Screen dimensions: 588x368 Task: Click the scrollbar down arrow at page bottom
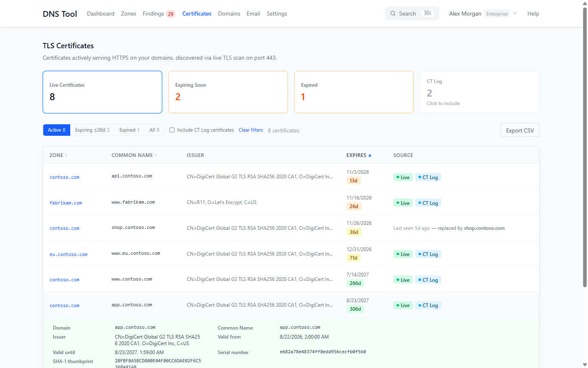click(585, 364)
